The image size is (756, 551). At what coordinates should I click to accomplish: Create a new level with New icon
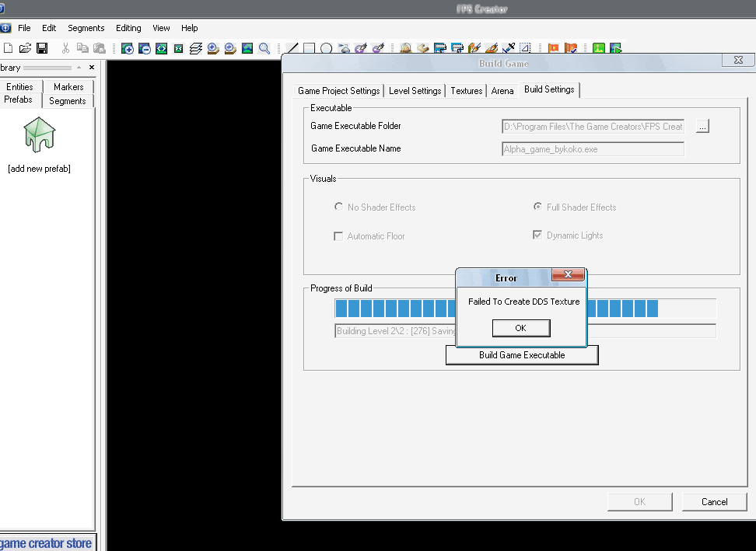click(8, 48)
